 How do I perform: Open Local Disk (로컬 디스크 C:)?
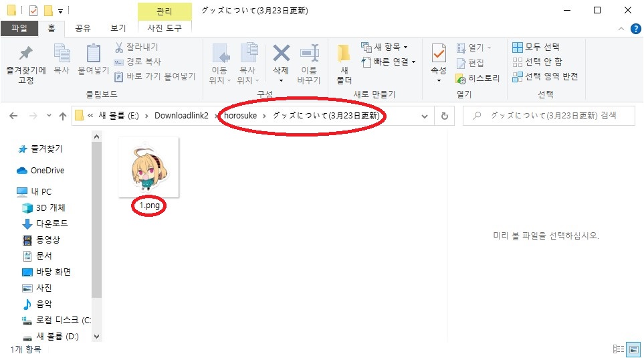(x=56, y=320)
